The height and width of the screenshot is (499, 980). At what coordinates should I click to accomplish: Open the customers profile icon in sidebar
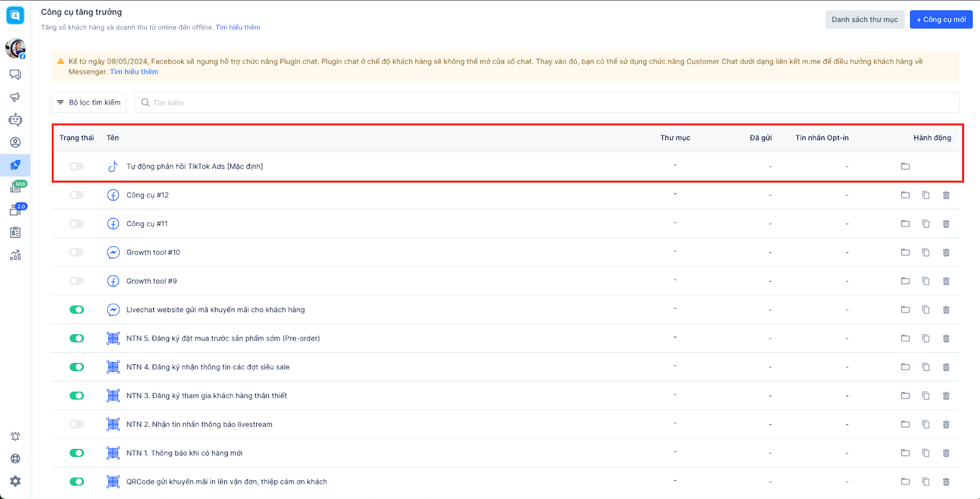click(x=15, y=143)
